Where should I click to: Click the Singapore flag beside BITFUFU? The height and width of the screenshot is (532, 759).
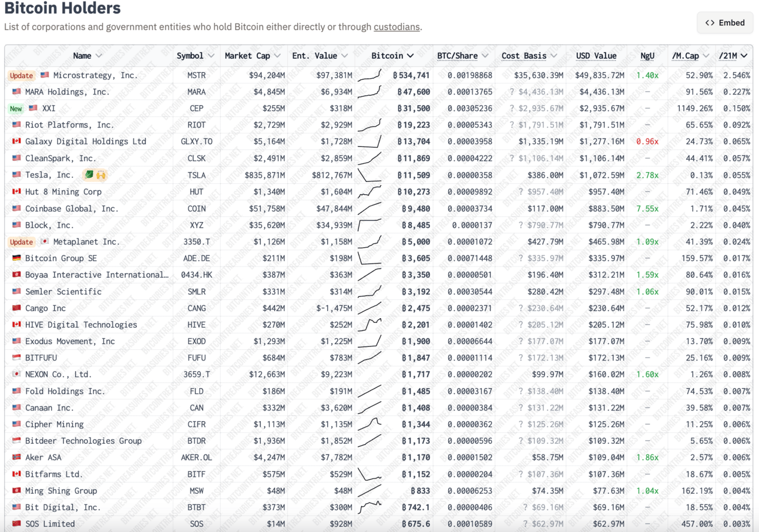tap(16, 358)
